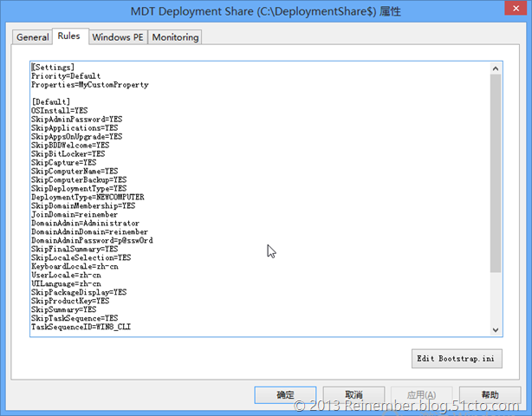532x416 pixels.
Task: Click the SkipPackageDisplay=YES line
Action: (79, 292)
